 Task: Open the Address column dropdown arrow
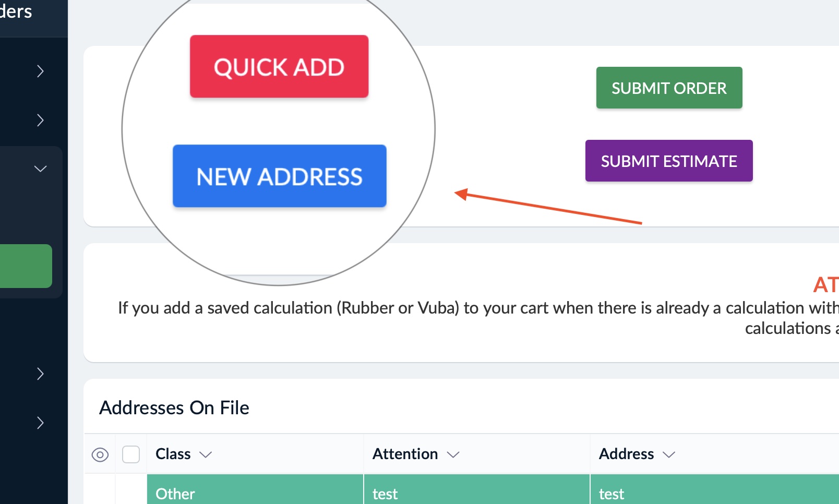(x=669, y=454)
